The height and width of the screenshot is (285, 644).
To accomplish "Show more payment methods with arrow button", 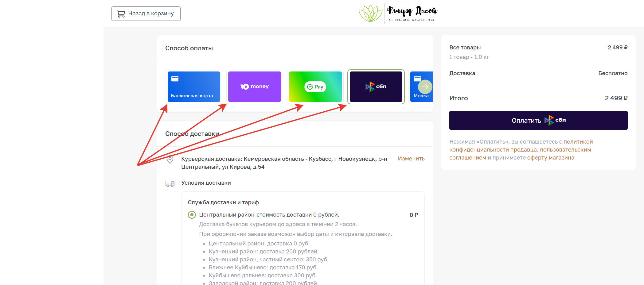I will point(425,87).
